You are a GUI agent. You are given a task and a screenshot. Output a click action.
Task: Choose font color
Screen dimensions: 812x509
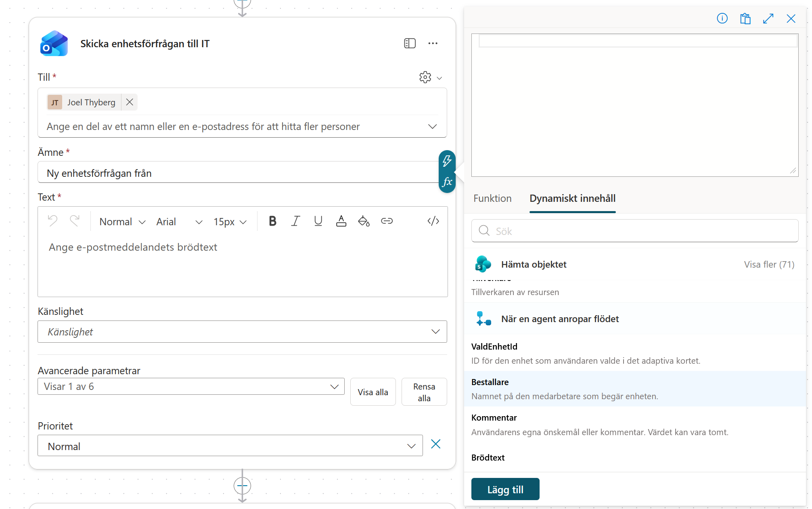click(x=341, y=221)
